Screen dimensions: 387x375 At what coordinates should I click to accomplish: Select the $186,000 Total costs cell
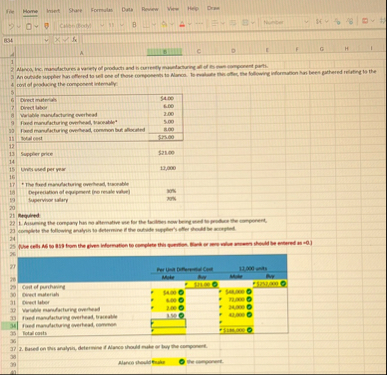pyautogui.click(x=236, y=330)
